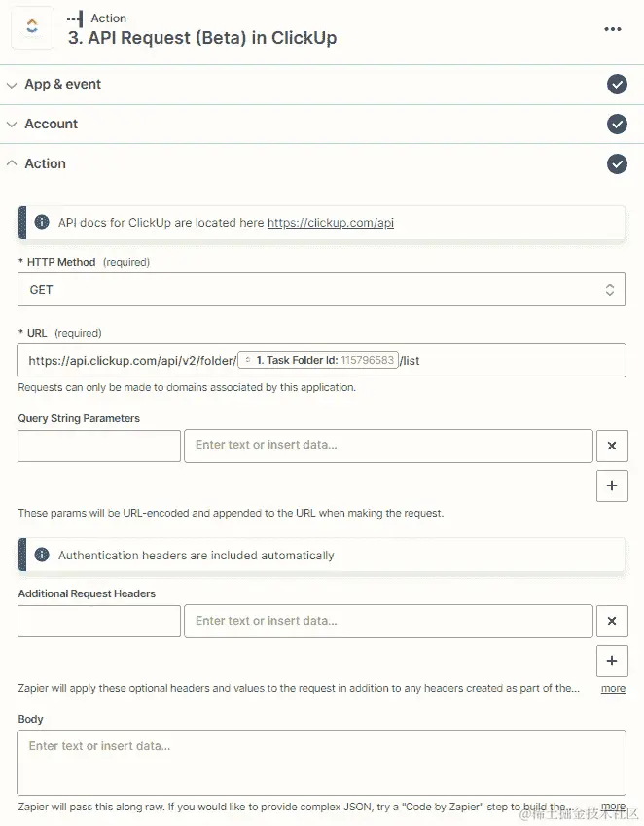Click the ClickUp app icon
This screenshot has width=644, height=826.
point(32,27)
